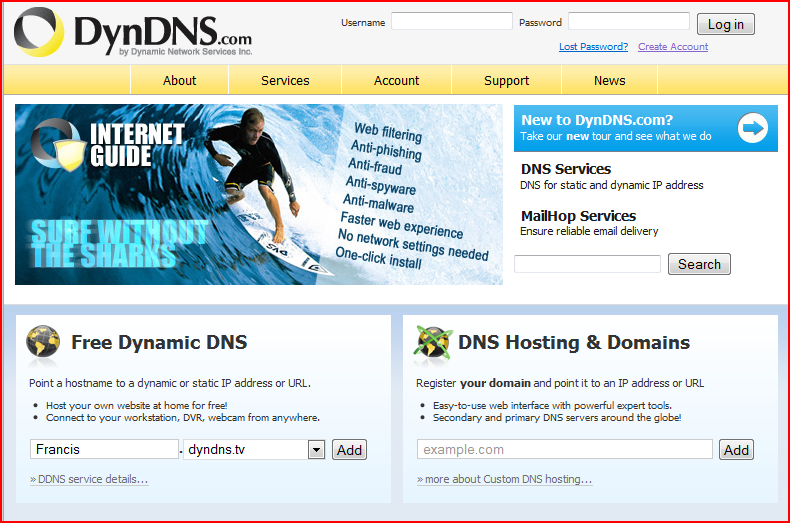Click the DNS Services heading
This screenshot has width=790, height=523.
pyautogui.click(x=566, y=169)
